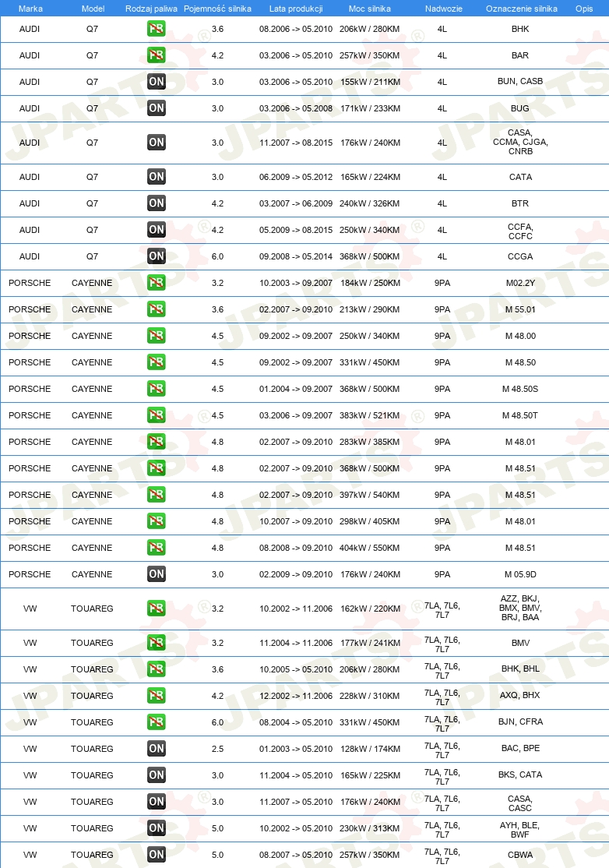Select the power value 162kW / 220KM

[370, 609]
